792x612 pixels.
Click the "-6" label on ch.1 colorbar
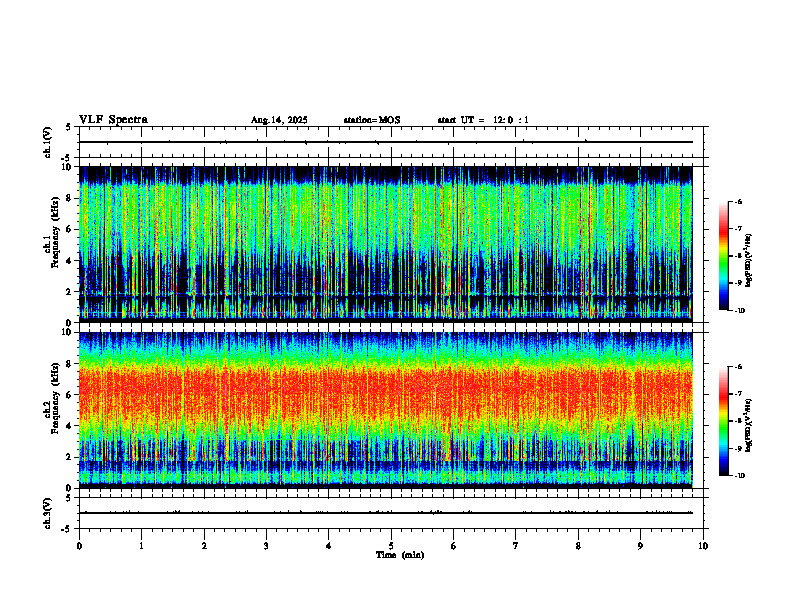click(x=737, y=202)
